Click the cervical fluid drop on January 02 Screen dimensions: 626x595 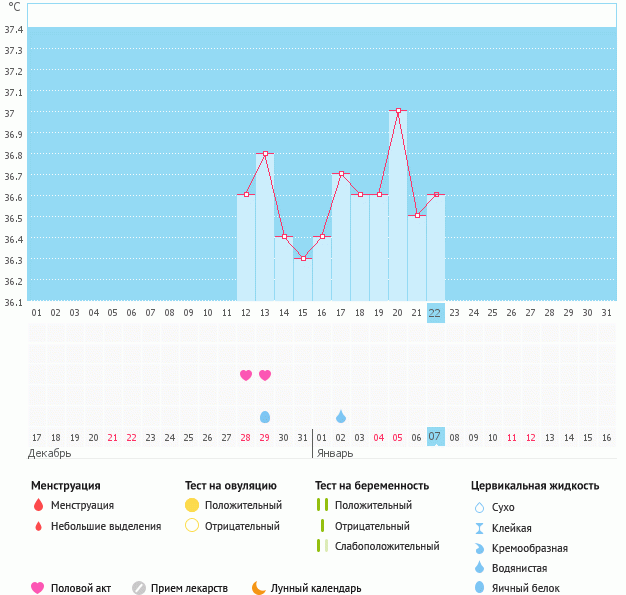pyautogui.click(x=341, y=416)
